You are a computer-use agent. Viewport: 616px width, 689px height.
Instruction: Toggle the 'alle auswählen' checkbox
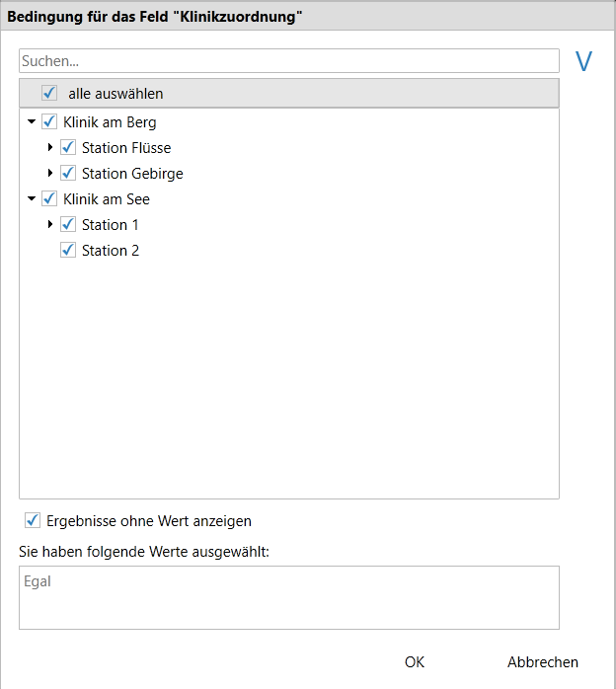click(49, 94)
